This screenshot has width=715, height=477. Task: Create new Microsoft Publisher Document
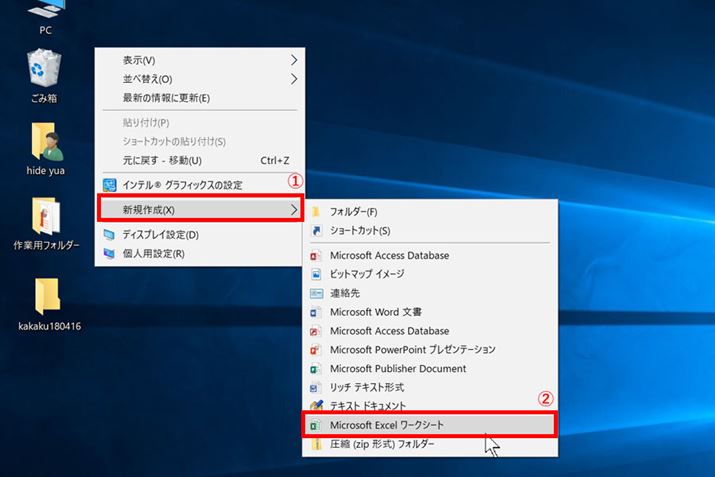coord(430,368)
